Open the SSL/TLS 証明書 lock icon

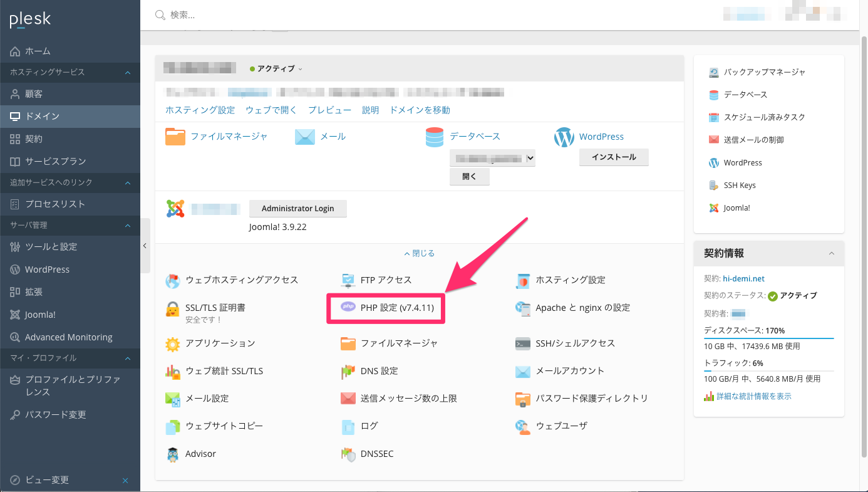click(173, 309)
